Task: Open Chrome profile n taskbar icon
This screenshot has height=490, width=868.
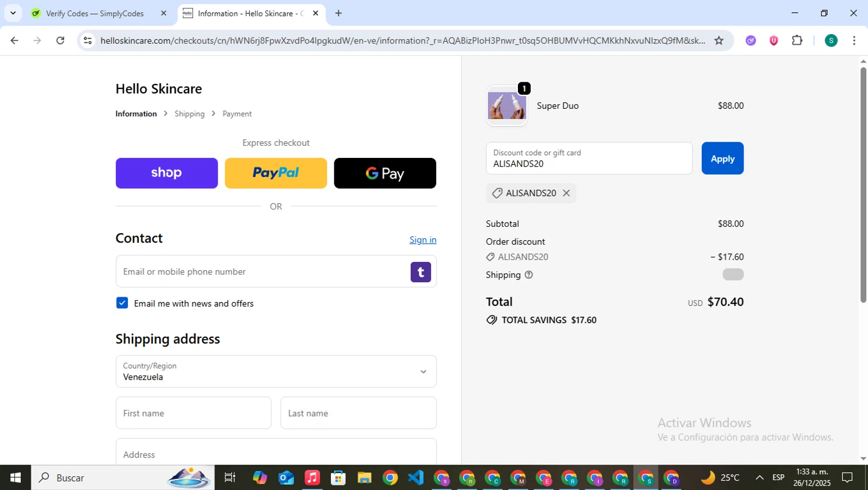Action: (467, 478)
